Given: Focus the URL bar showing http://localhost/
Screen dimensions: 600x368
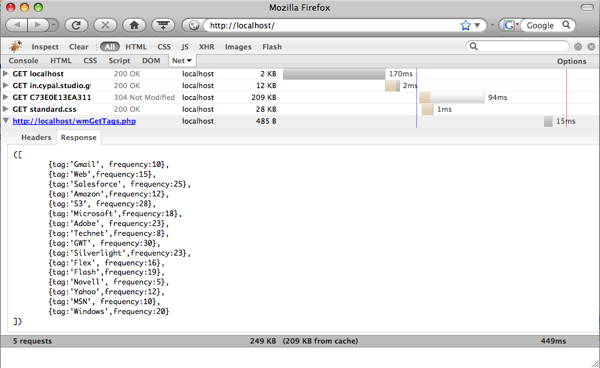Looking at the screenshot, I should point(333,26).
